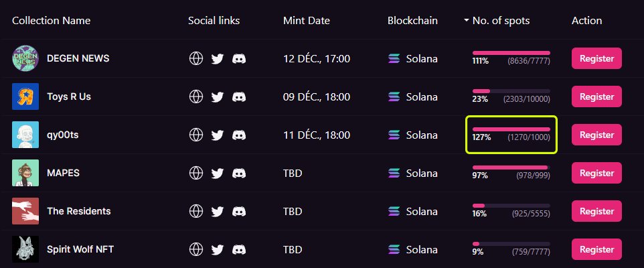
Task: Sort by No. of spots arrow
Action: [x=466, y=20]
